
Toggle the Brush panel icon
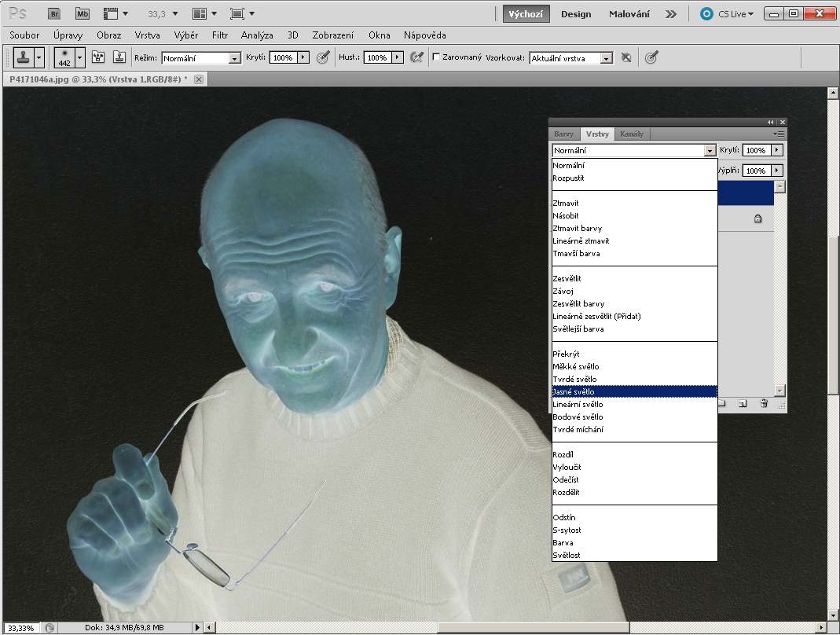point(98,57)
